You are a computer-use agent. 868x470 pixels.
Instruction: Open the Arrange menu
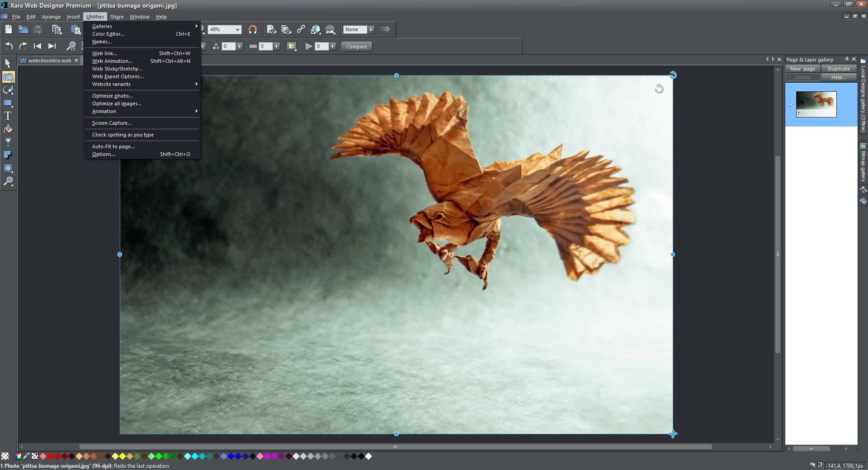51,17
